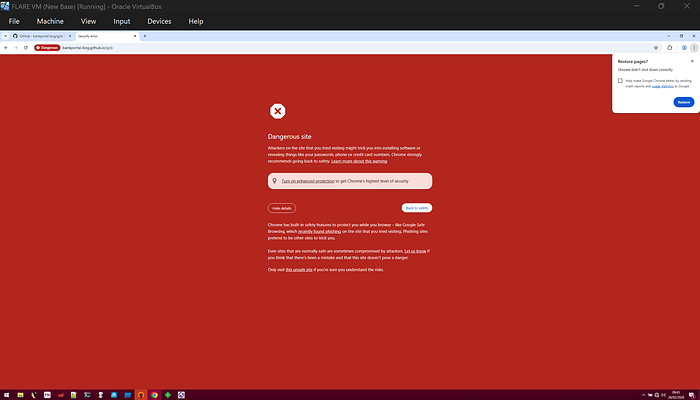This screenshot has height=400, width=700.
Task: Click the lightbulb icon in protection banner
Action: coord(275,181)
